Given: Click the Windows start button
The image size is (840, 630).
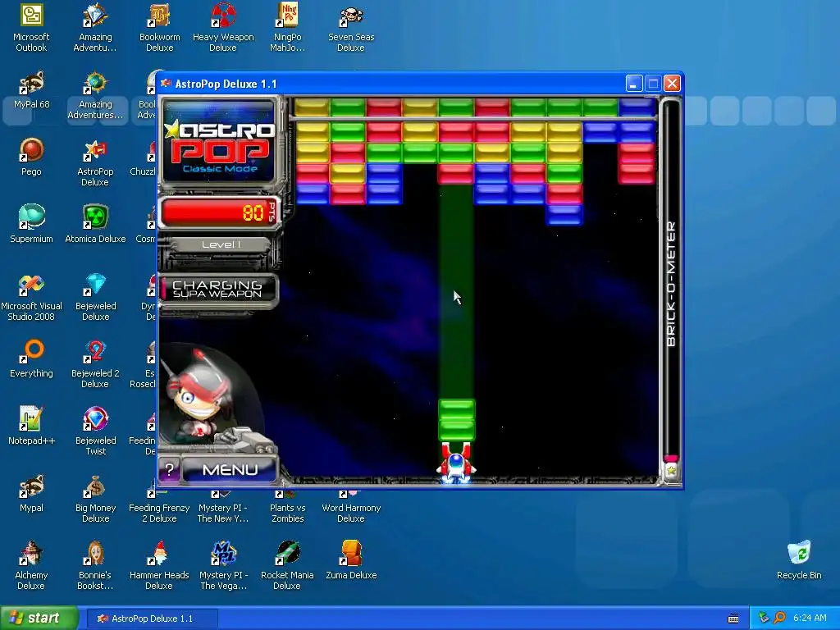Looking at the screenshot, I should (39, 619).
